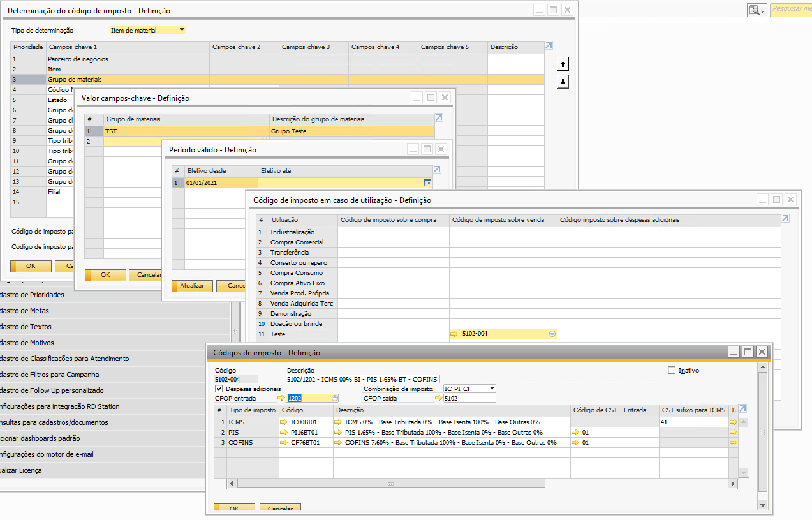Open link arrow for tax code IC00BI01
The width and height of the screenshot is (812, 520).
pos(284,422)
